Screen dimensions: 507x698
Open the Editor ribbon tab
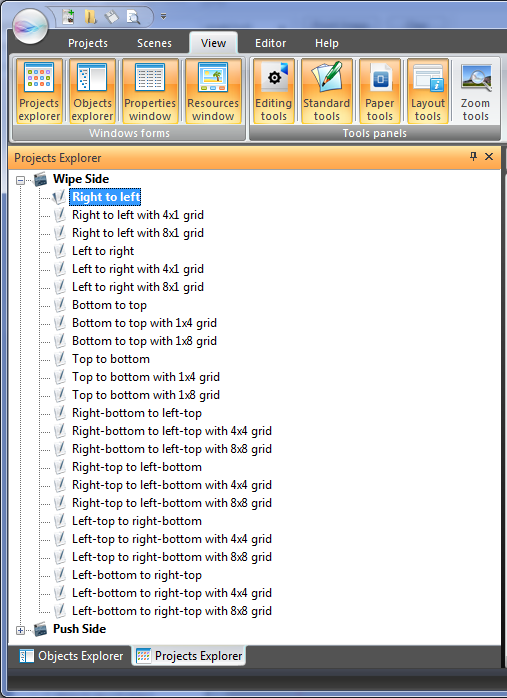coord(270,43)
